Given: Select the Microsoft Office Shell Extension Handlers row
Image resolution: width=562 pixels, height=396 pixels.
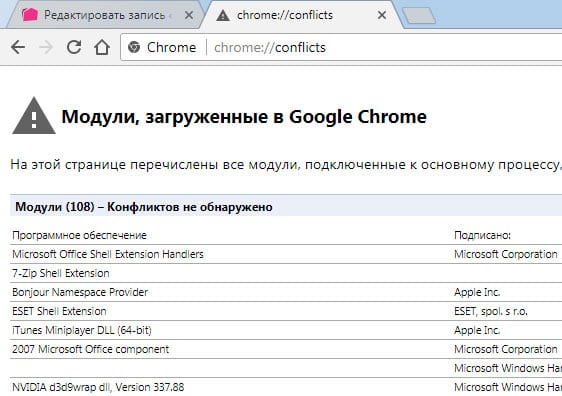Looking at the screenshot, I should click(286, 254).
